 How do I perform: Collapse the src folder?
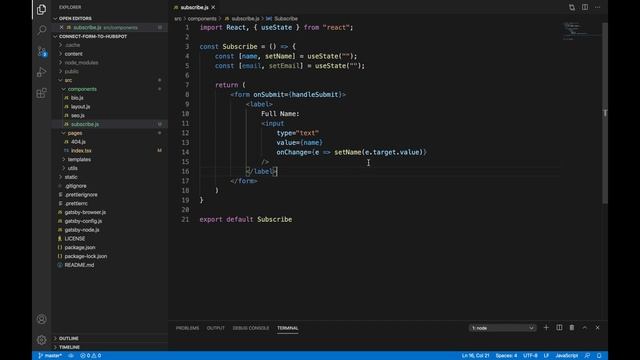click(x=68, y=80)
